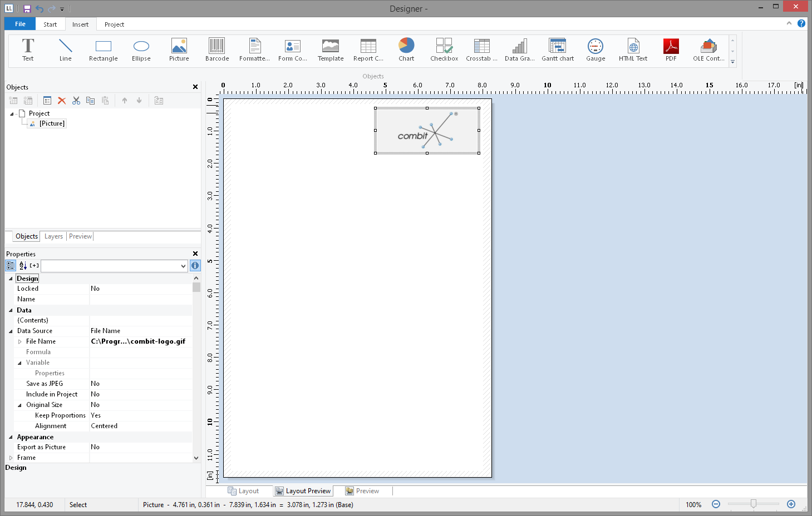The width and height of the screenshot is (812, 516).
Task: Delete selected object with red X icon
Action: point(62,101)
